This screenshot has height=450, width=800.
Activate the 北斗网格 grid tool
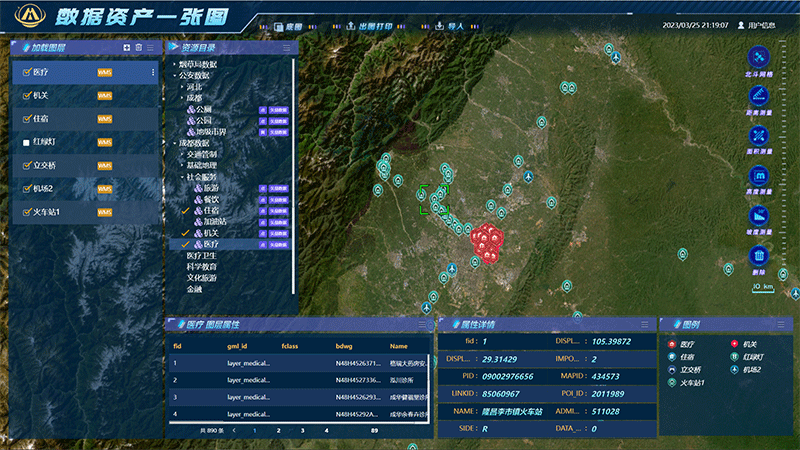click(759, 58)
